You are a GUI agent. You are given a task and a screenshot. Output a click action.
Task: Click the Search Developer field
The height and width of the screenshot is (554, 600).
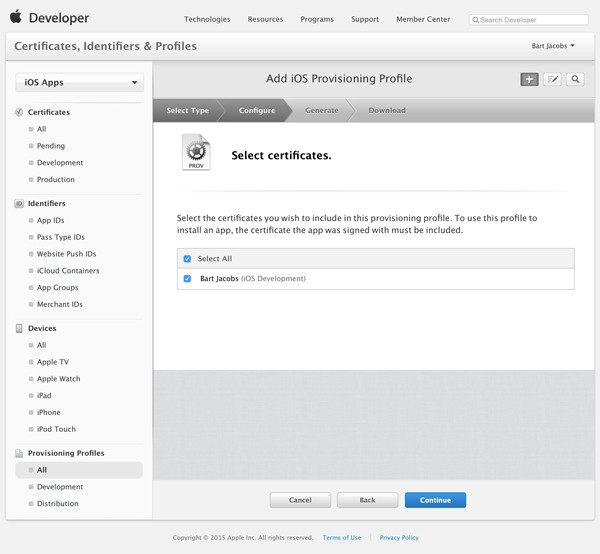(528, 20)
